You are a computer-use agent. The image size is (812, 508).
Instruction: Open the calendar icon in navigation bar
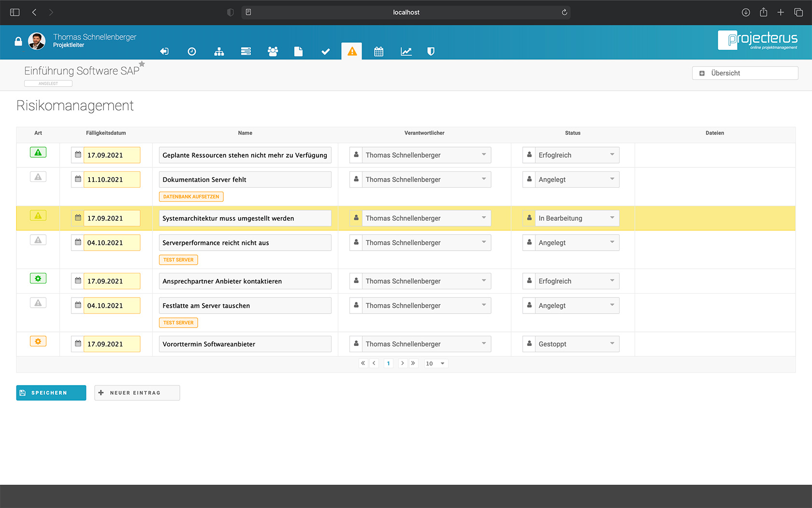[x=378, y=51]
